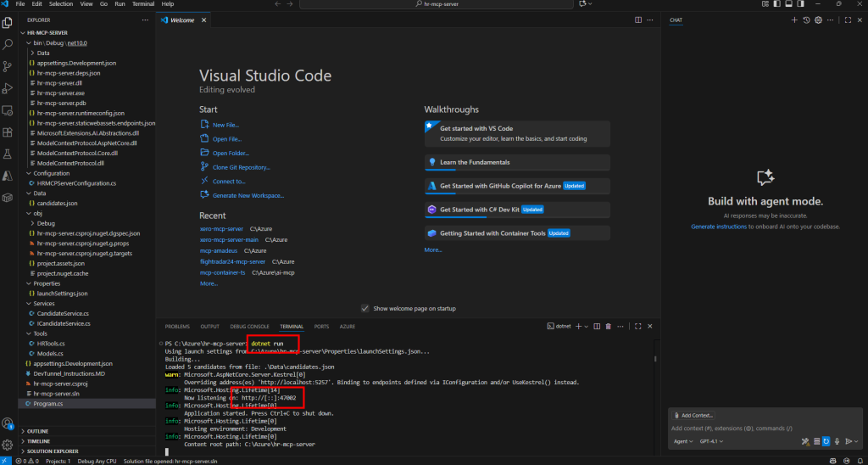This screenshot has width=868, height=465.
Task: Open the GPT-4.1 model picker
Action: click(x=711, y=441)
